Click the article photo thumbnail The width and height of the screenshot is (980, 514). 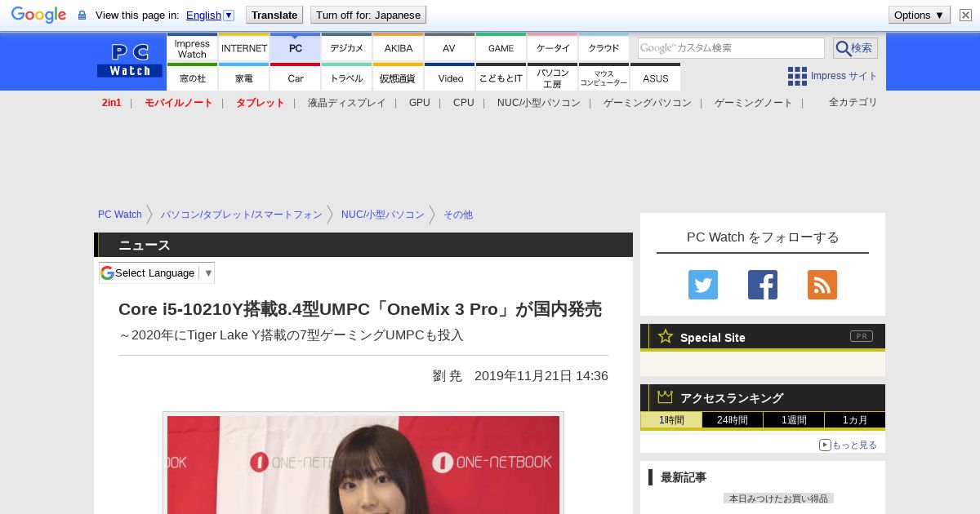363,463
